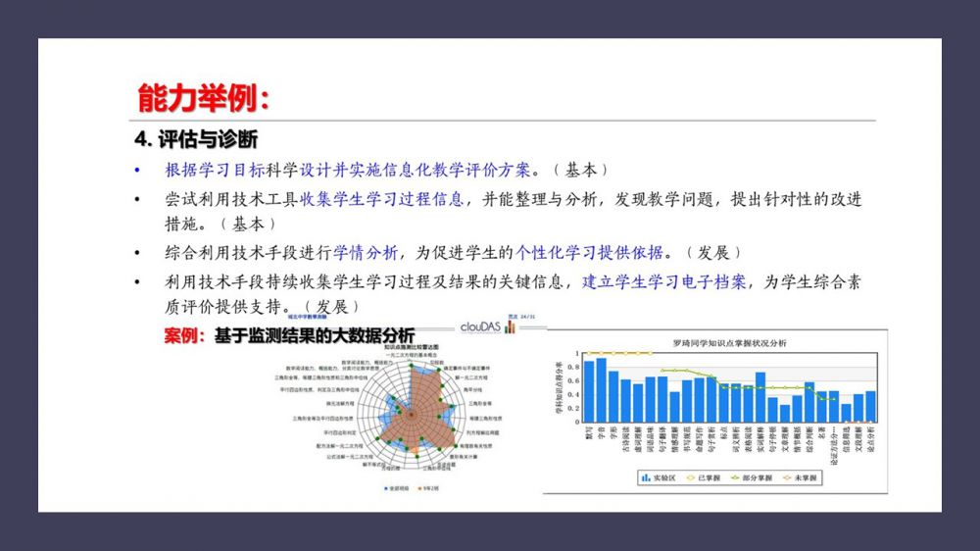Image resolution: width=980 pixels, height=551 pixels.
Task: Click the 未掌握 legend marker
Action: click(x=790, y=477)
